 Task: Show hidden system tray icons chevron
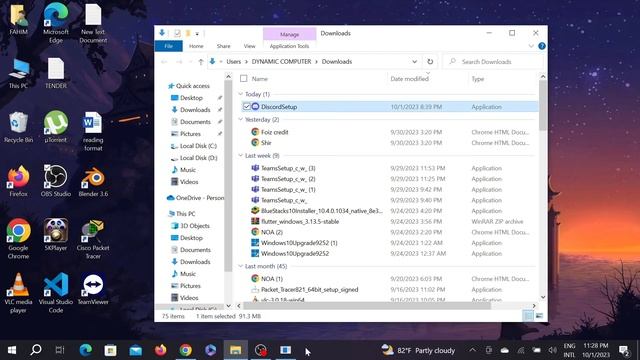472,350
